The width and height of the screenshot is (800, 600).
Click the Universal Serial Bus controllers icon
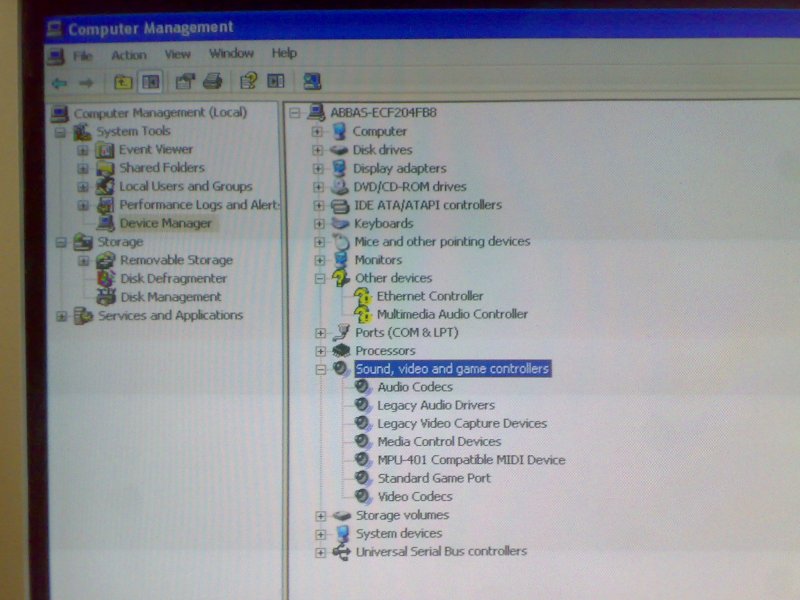click(341, 552)
